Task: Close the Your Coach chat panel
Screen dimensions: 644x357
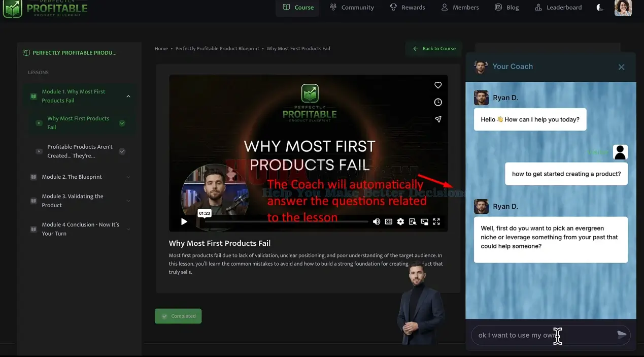Action: 621,67
